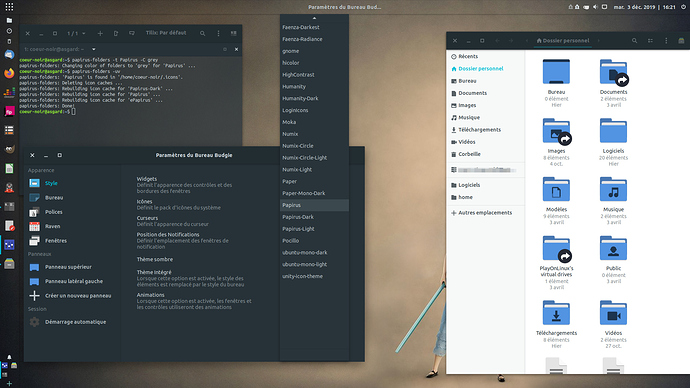Image resolution: width=690 pixels, height=388 pixels.
Task: Open the volume indicator in top panel
Action: (595, 7)
